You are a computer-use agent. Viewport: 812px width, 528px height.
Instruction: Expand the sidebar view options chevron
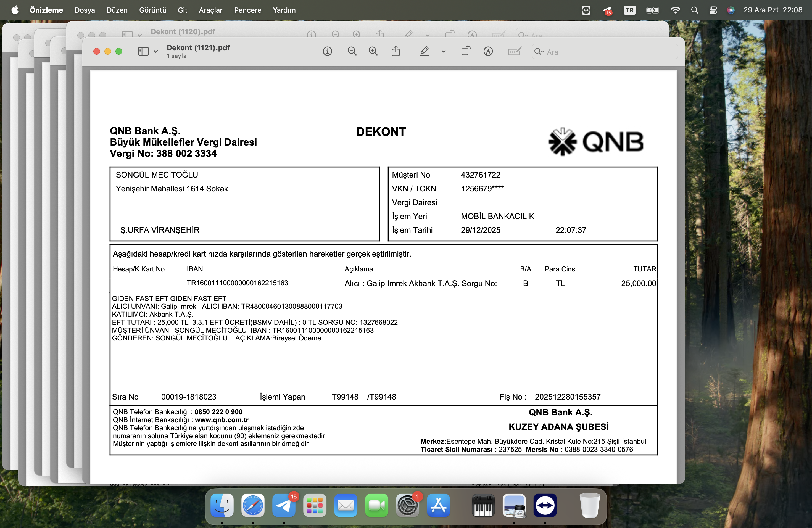[x=155, y=52]
